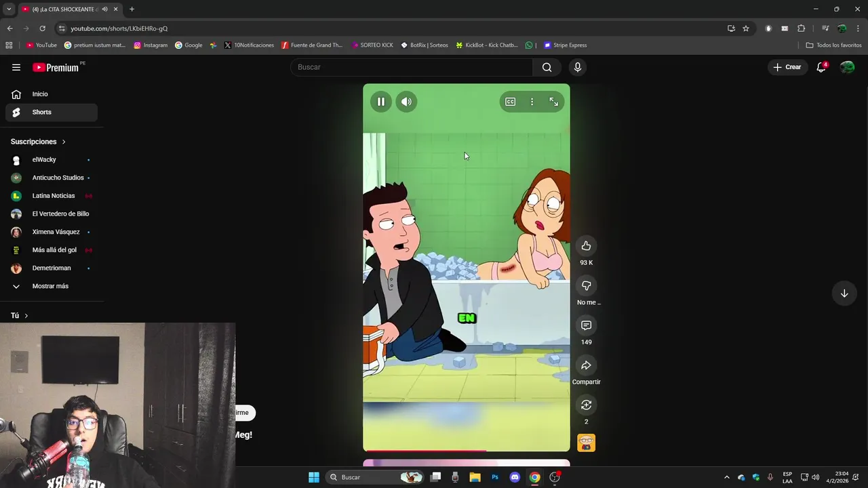The height and width of the screenshot is (488, 868).
Task: Open the Chrome apps grid shortcut
Action: [9, 45]
